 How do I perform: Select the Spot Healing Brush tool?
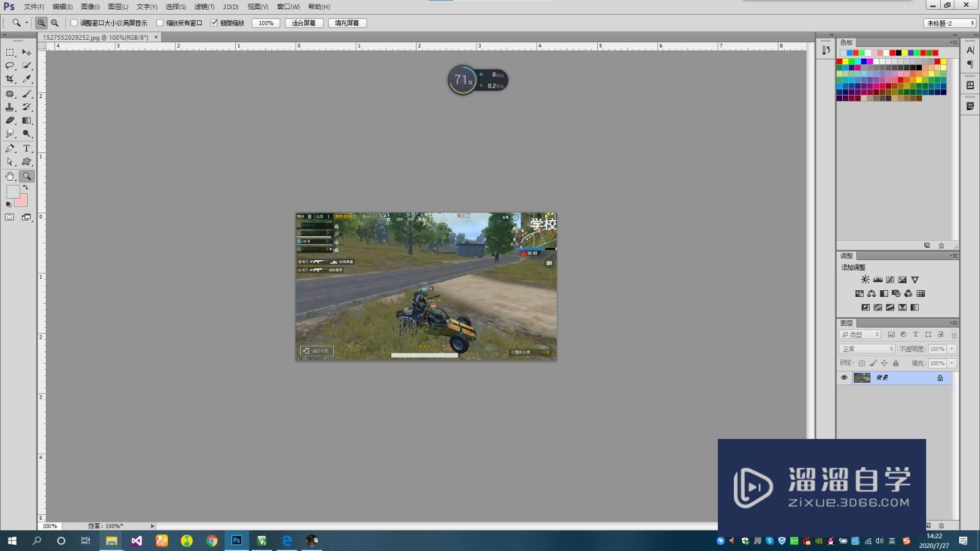[10, 94]
